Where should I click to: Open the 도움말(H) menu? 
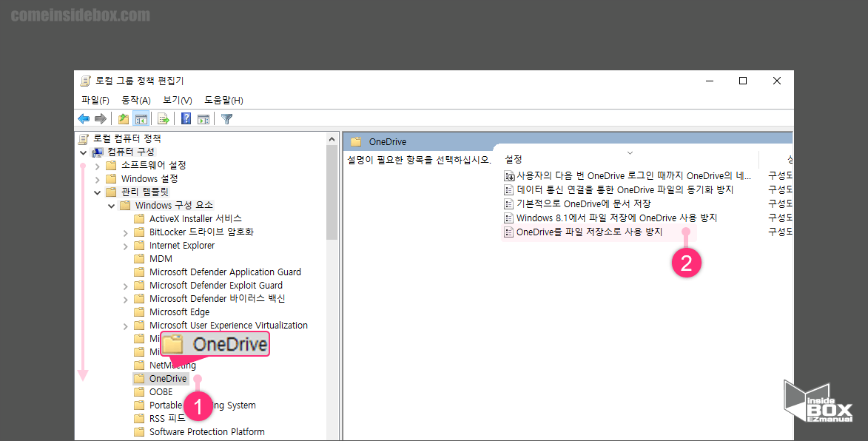[223, 100]
